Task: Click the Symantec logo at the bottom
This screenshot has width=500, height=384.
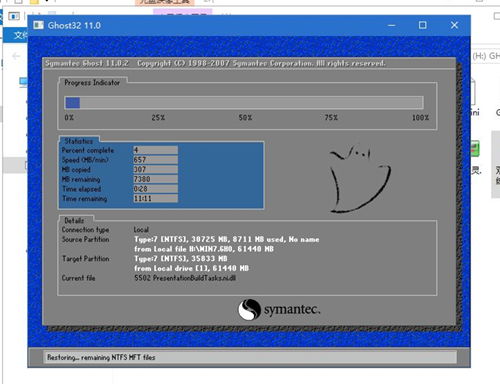Action: tap(279, 309)
